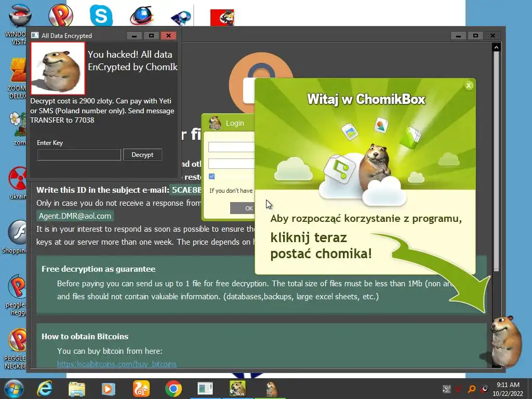Image resolution: width=532 pixels, height=399 pixels.
Task: Open the ukraine radiation desktop icon
Action: tap(18, 182)
